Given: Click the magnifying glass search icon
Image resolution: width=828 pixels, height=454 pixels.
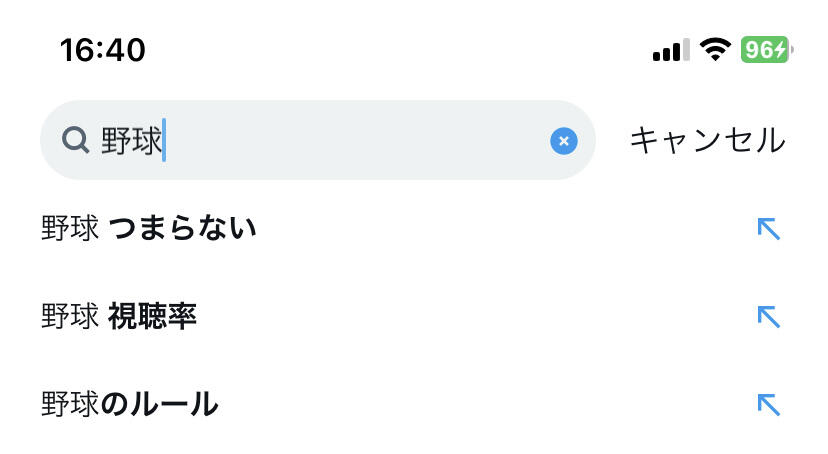Looking at the screenshot, I should pos(75,141).
